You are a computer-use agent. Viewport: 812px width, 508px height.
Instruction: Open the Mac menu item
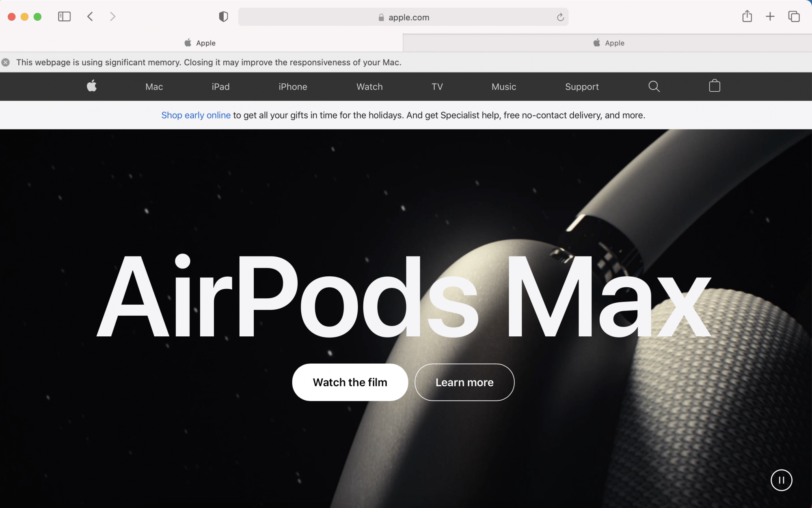click(x=154, y=87)
